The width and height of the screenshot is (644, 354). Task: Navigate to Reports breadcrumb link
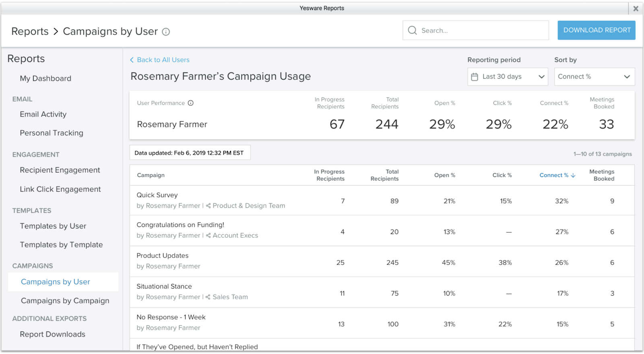[30, 31]
